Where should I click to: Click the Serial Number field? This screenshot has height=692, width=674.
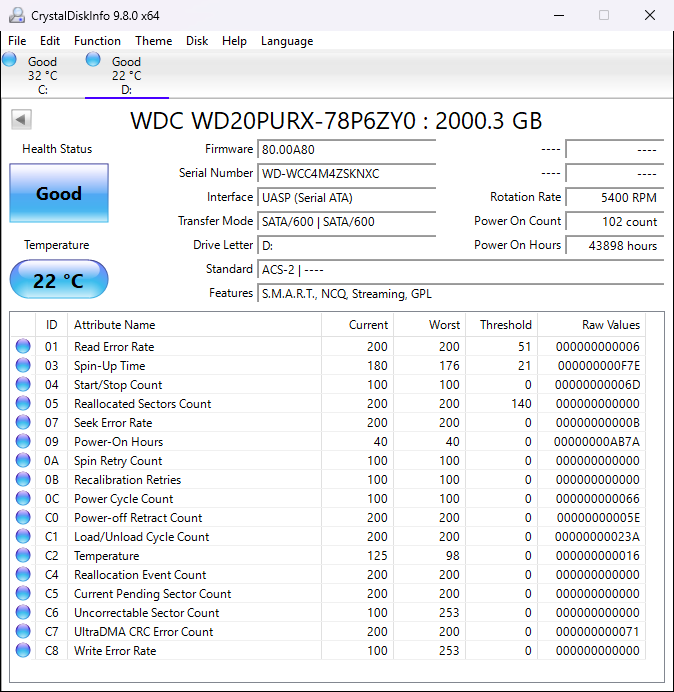(346, 174)
